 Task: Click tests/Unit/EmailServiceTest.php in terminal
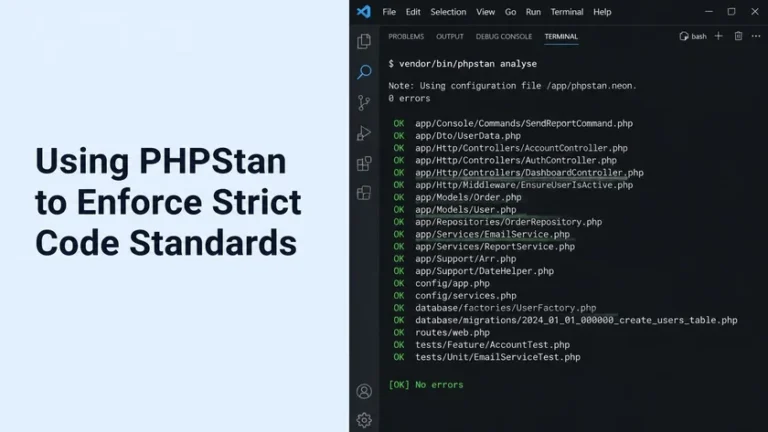click(498, 357)
